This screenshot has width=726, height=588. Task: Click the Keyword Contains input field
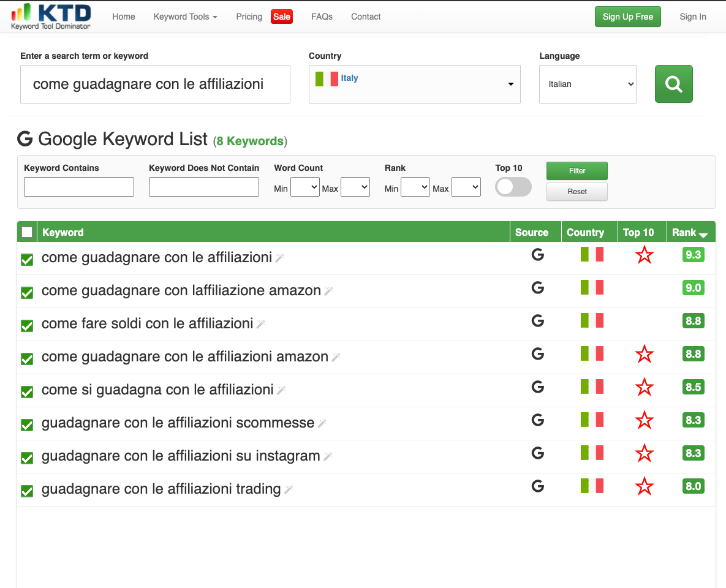coord(78,187)
